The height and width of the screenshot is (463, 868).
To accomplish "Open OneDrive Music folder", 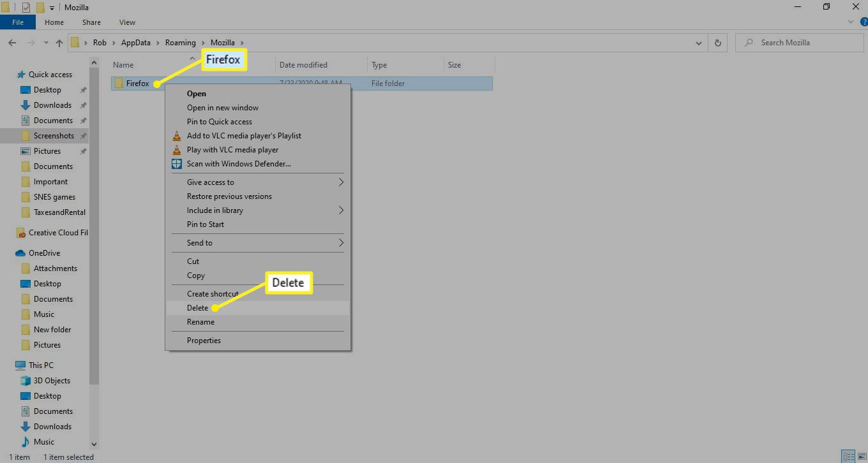I will coord(44,314).
